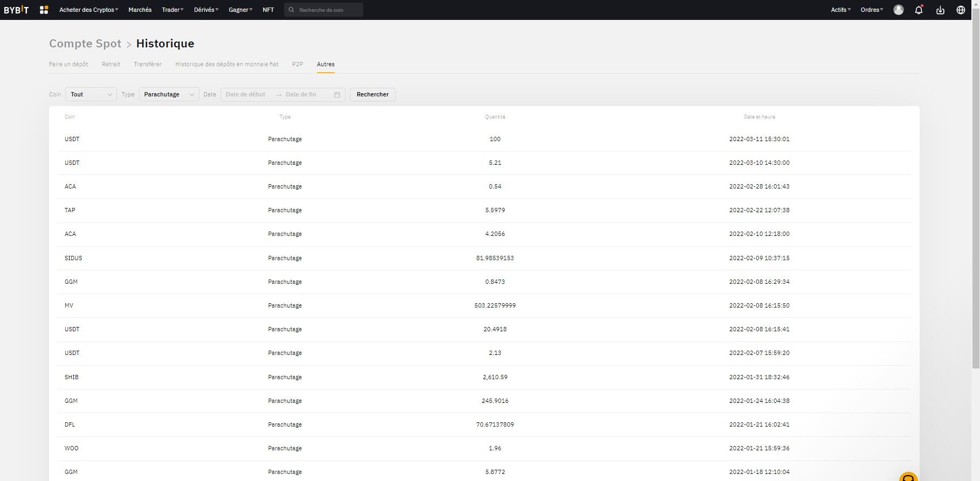Switch to the Retrait tab
The image size is (980, 481).
111,64
